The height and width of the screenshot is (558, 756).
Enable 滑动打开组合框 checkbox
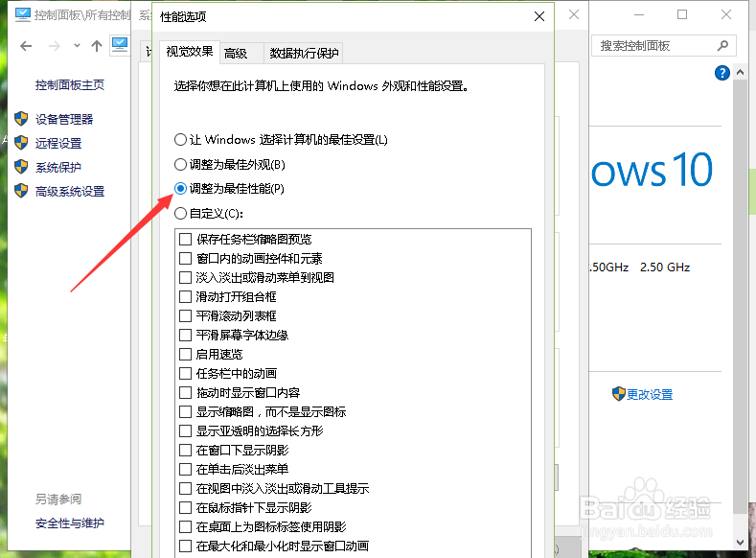[x=185, y=296]
